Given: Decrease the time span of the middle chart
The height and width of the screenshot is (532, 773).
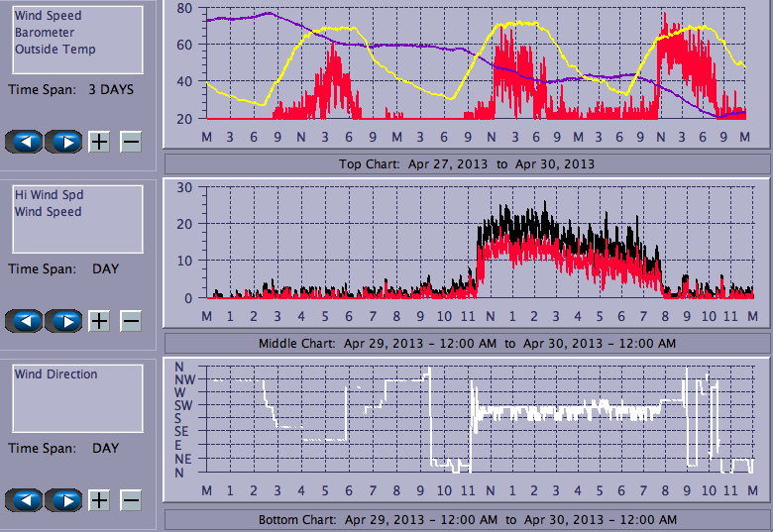Looking at the screenshot, I should coord(131,321).
